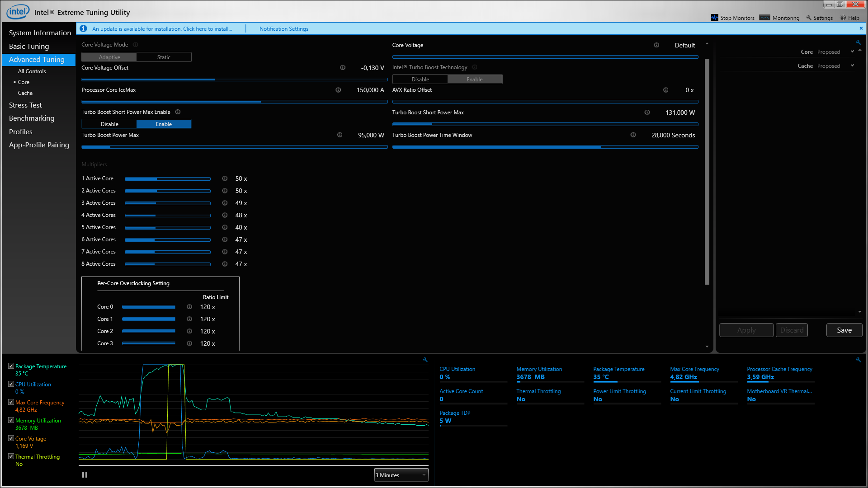Viewport: 868px width, 488px height.
Task: Open proposed settings panel wrench icon
Action: (858, 42)
